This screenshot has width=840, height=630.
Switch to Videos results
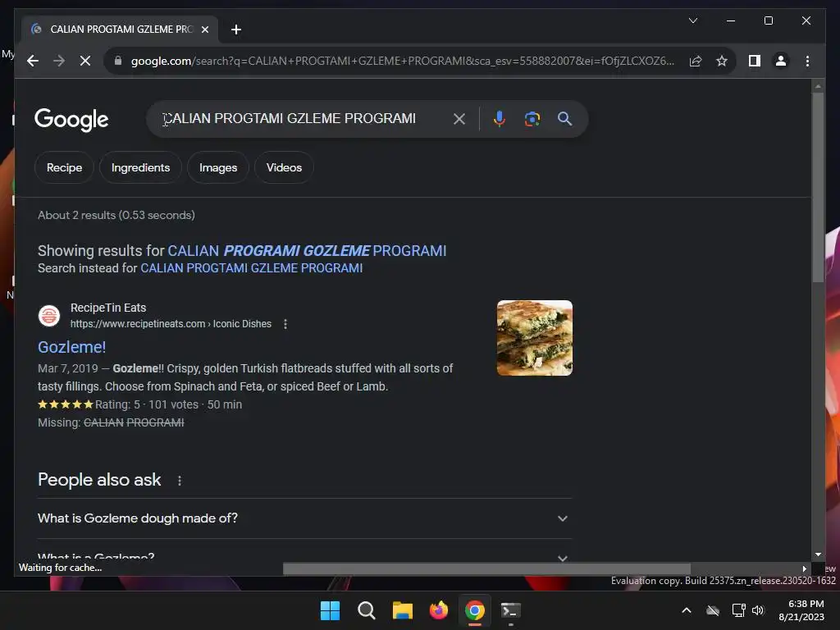tap(284, 167)
